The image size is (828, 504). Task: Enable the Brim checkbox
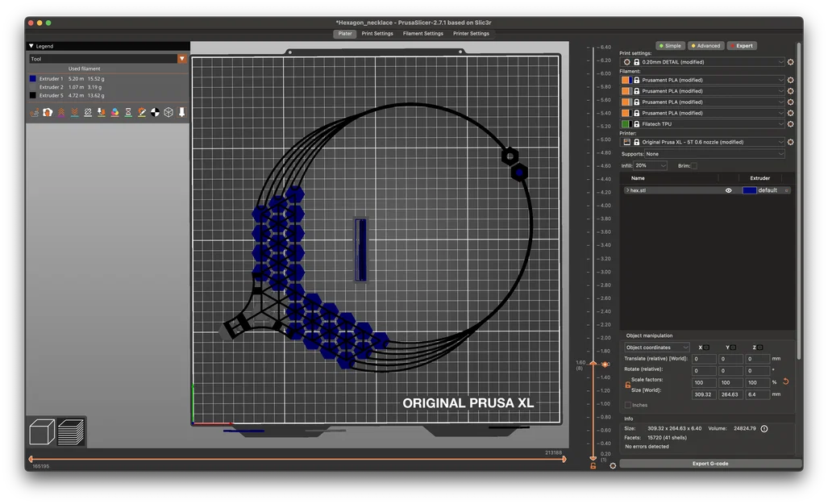[x=694, y=166]
